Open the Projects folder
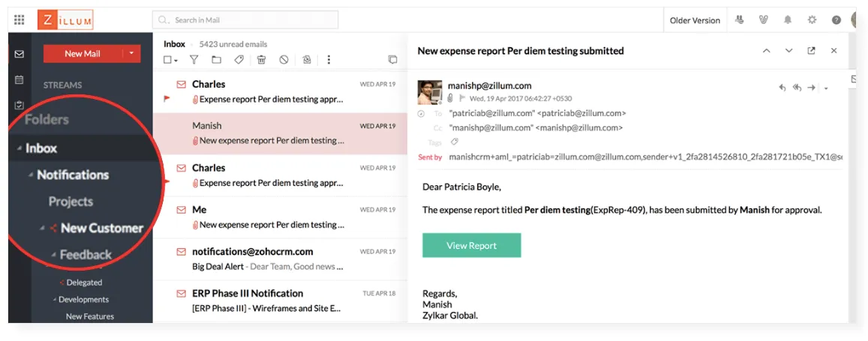This screenshot has width=868, height=341. click(71, 202)
